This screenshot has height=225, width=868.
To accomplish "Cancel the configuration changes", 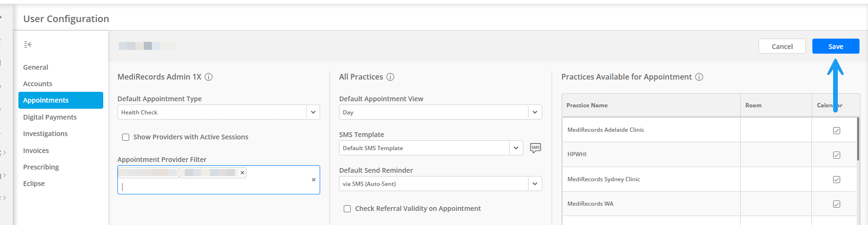I will point(782,46).
